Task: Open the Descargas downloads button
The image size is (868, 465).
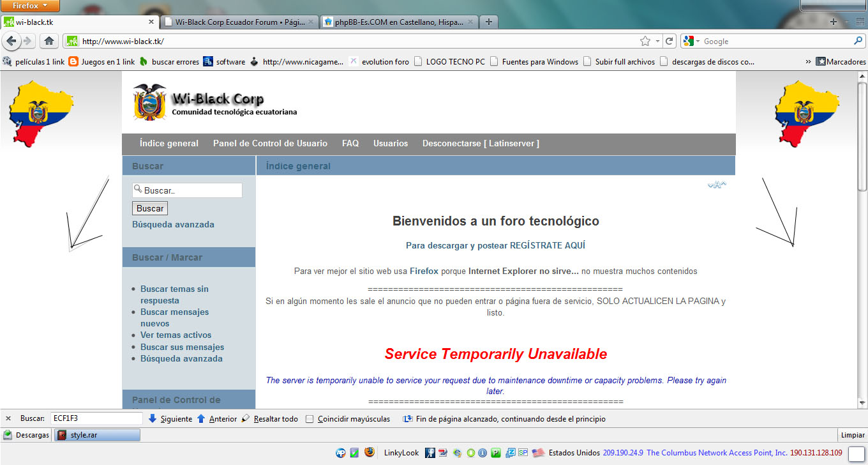Action: 26,435
